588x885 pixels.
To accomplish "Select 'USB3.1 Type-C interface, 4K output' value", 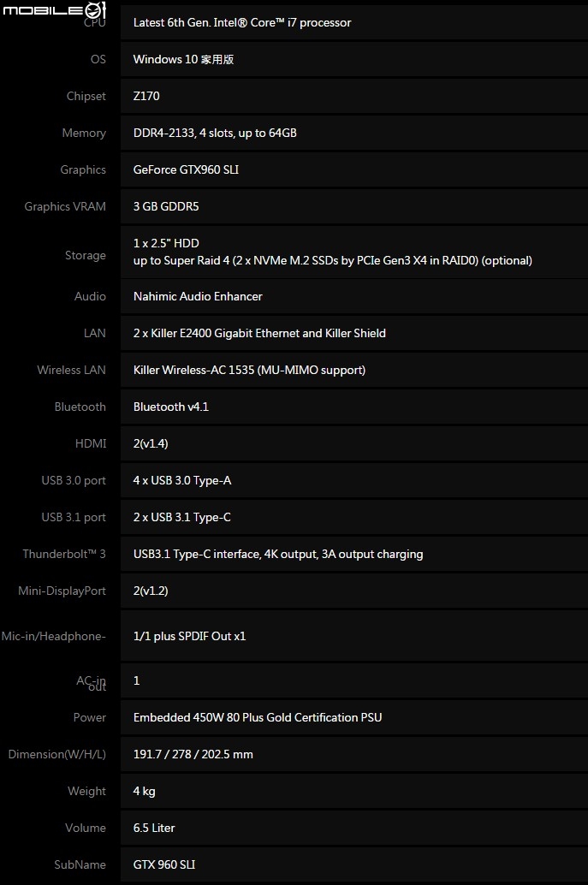I will pyautogui.click(x=278, y=555).
